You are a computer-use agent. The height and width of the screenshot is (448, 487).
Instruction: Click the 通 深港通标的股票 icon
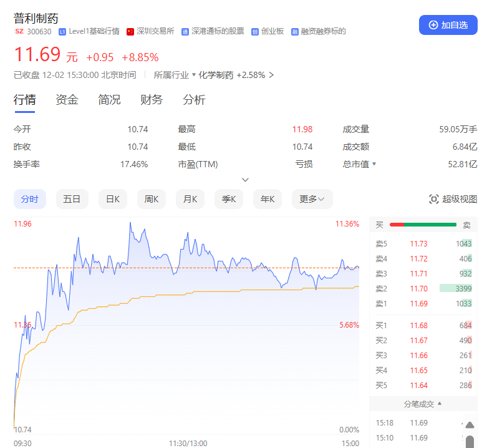pos(185,32)
